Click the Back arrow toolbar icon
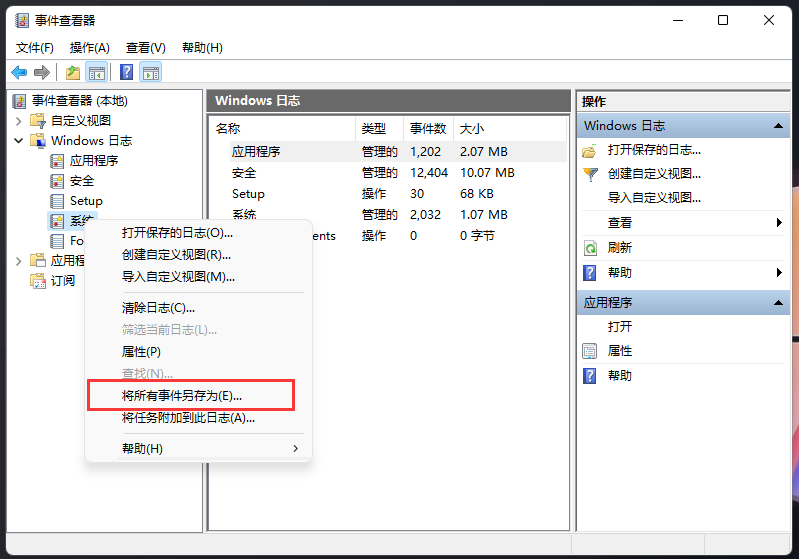This screenshot has width=799, height=559. 18,72
